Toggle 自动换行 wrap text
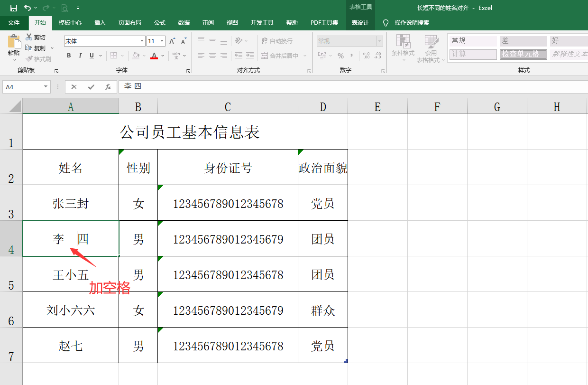The height and width of the screenshot is (385, 588). pos(276,41)
